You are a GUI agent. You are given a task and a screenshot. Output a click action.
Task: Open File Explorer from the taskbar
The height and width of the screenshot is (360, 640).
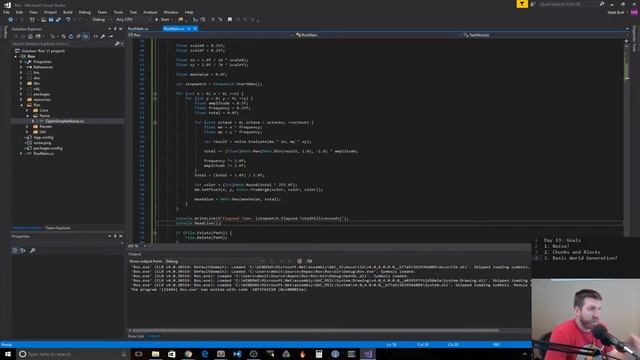[156, 354]
